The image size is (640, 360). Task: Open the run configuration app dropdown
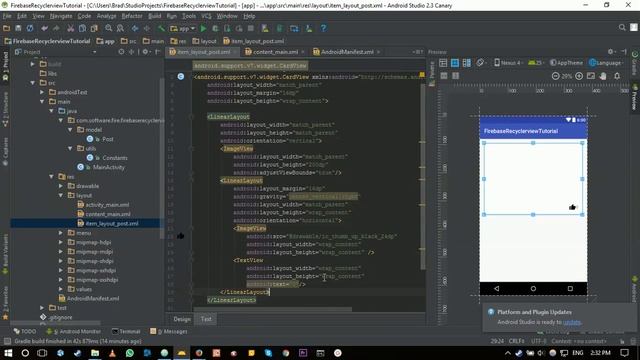point(182,29)
